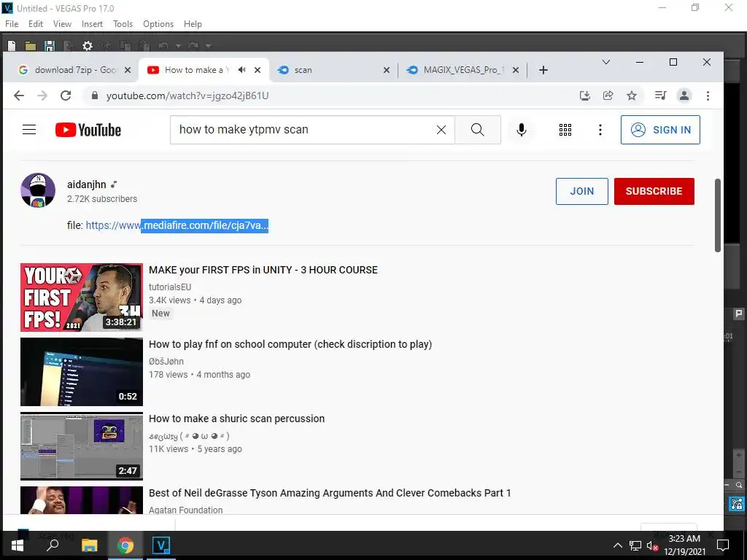The height and width of the screenshot is (560, 747).
Task: Click the share page icon in address bar
Action: click(608, 96)
